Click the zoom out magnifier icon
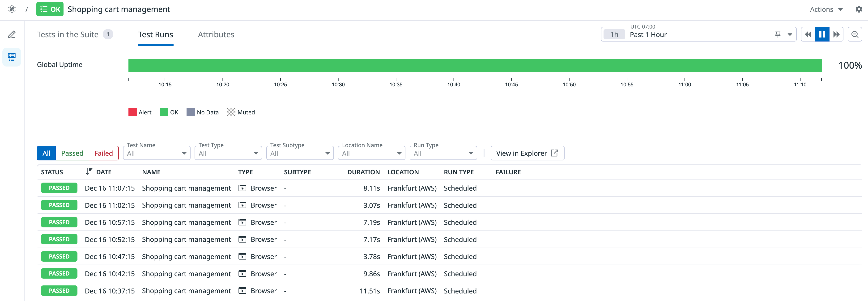 click(x=855, y=34)
